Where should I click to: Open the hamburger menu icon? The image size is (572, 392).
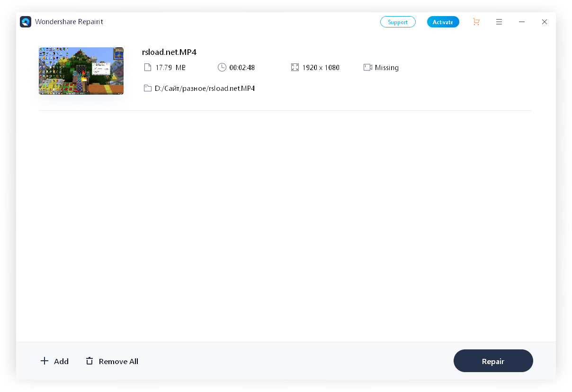pos(499,22)
